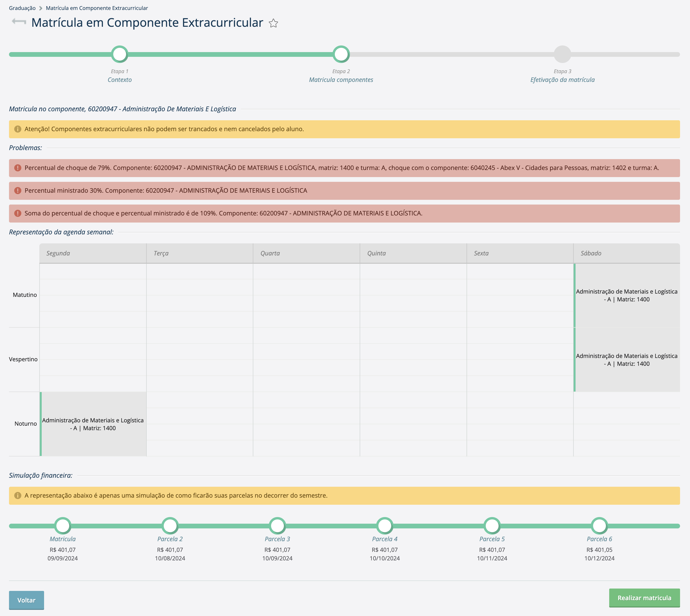Click info icon in Atenção warning banner
Screen dimensions: 690x616
pos(18,129)
